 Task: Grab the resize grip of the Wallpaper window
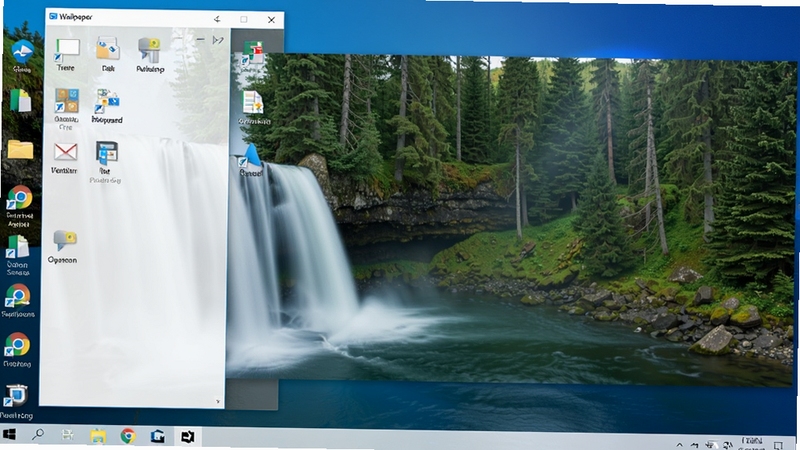pyautogui.click(x=218, y=402)
